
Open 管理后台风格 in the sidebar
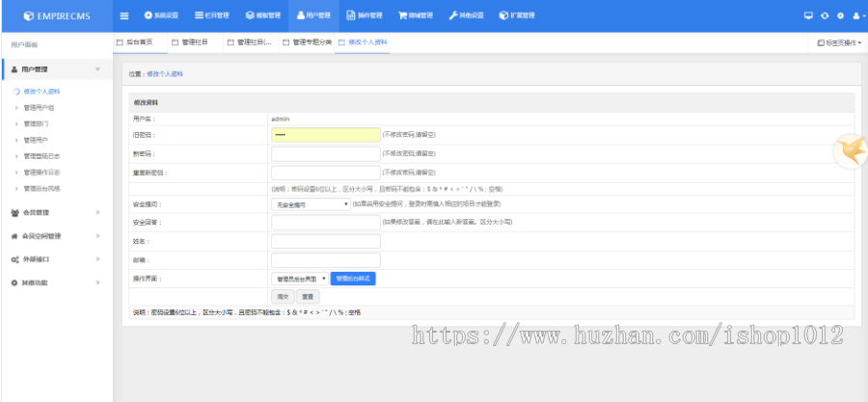(x=41, y=189)
